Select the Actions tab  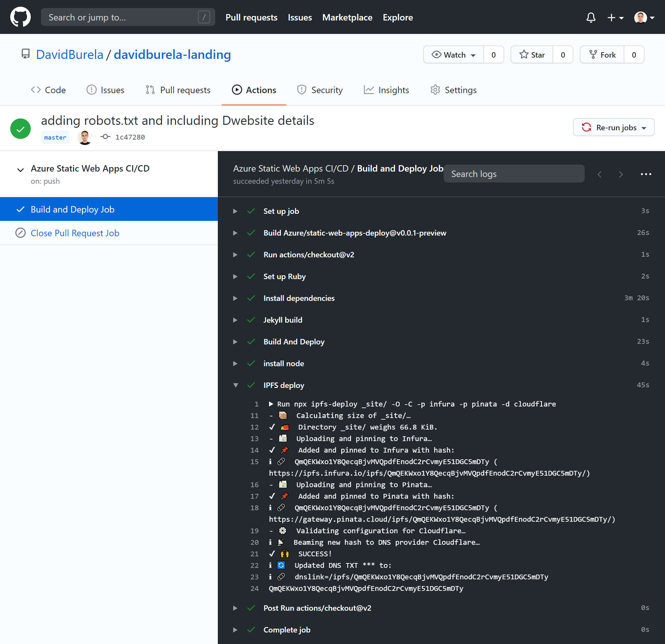[254, 90]
